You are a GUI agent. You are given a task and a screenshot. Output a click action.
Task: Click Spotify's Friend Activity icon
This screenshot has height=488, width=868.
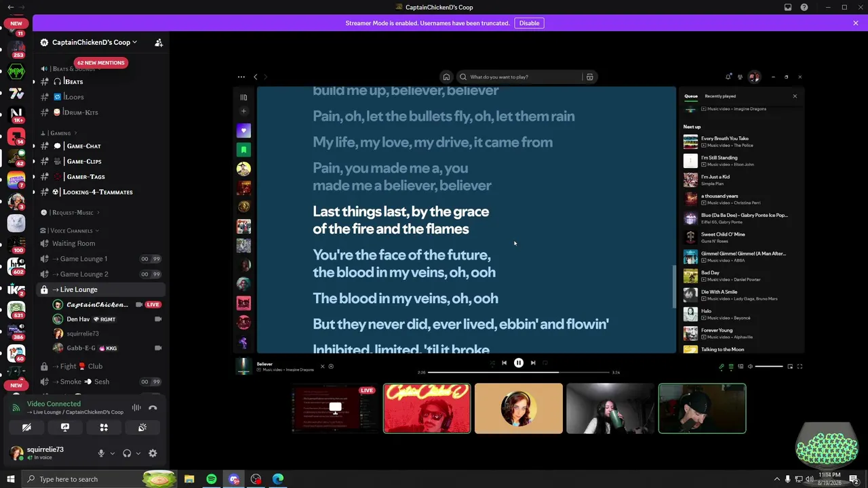point(741,77)
